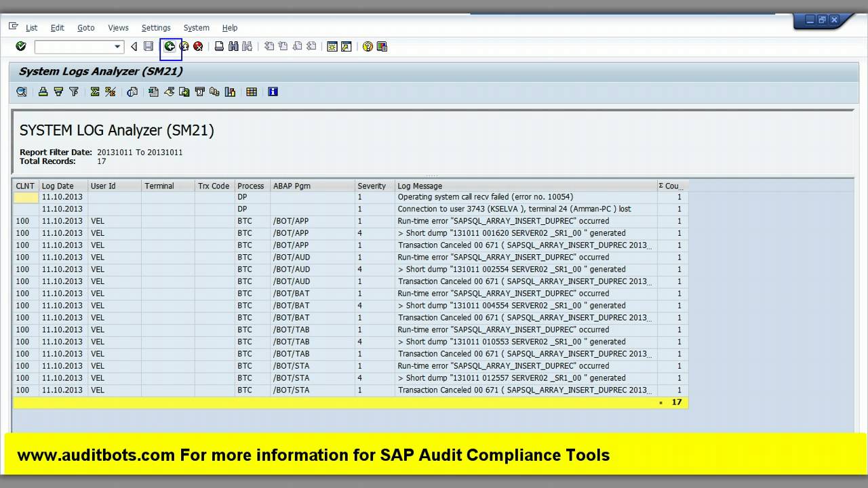The height and width of the screenshot is (488, 868).
Task: Open the Settings menu
Action: [x=156, y=28]
